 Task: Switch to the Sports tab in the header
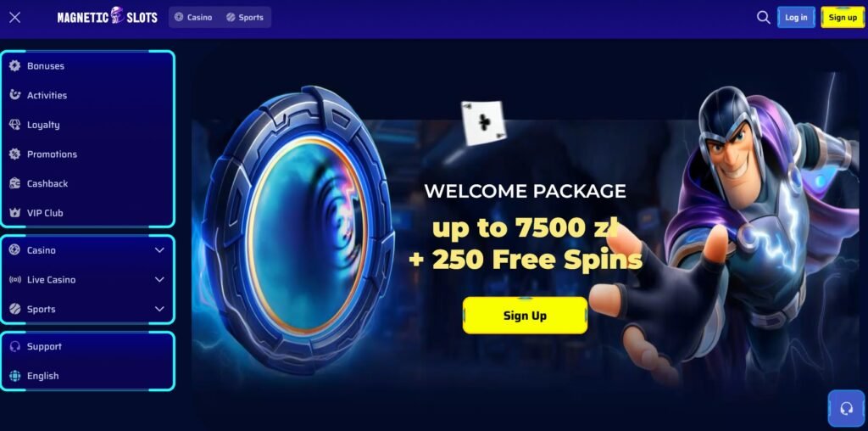[245, 17]
